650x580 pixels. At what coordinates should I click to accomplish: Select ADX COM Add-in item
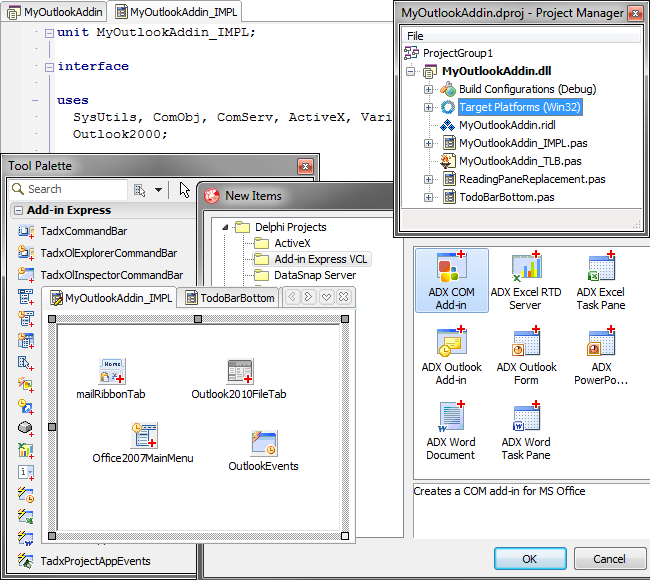[x=451, y=280]
